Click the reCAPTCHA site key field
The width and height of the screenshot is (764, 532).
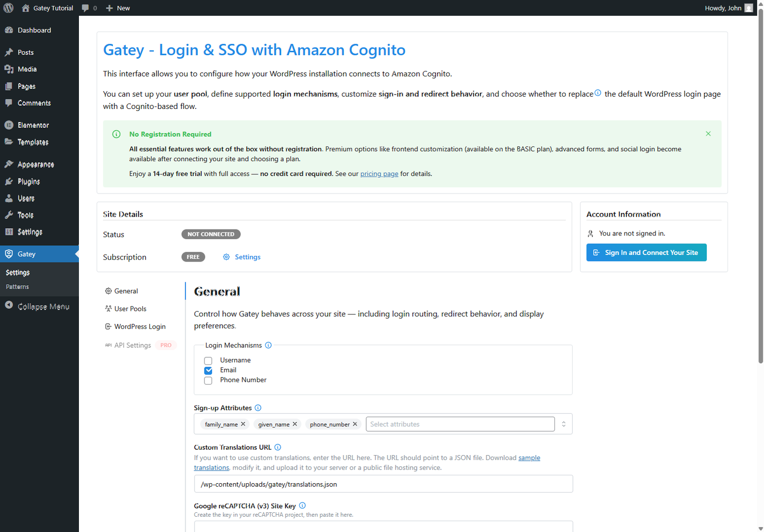coord(383,527)
